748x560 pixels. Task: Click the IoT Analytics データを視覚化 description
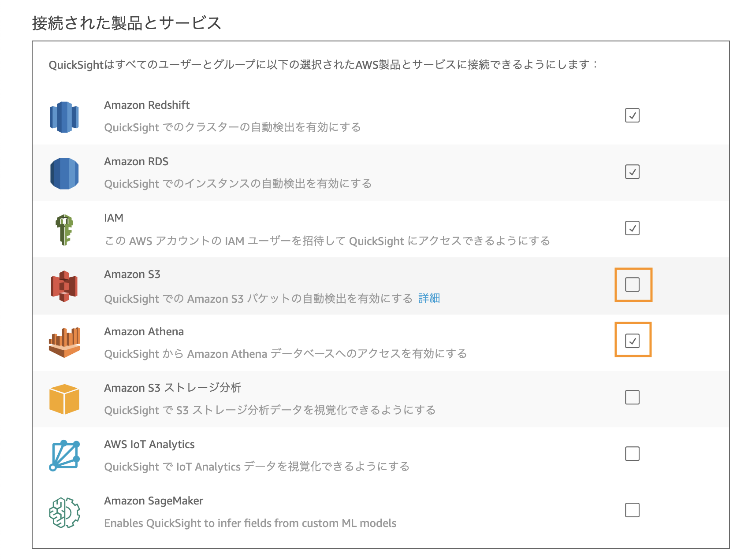coord(257,467)
